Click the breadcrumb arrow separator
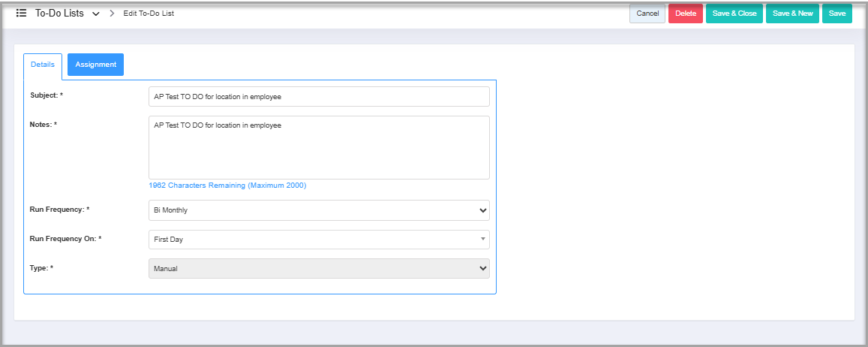The width and height of the screenshot is (868, 347). pyautogui.click(x=112, y=14)
